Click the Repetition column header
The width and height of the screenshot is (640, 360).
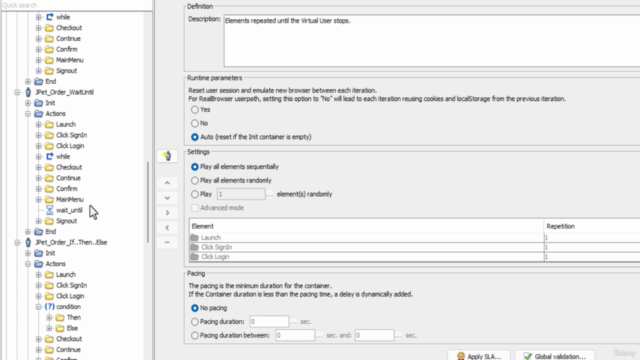(x=592, y=226)
